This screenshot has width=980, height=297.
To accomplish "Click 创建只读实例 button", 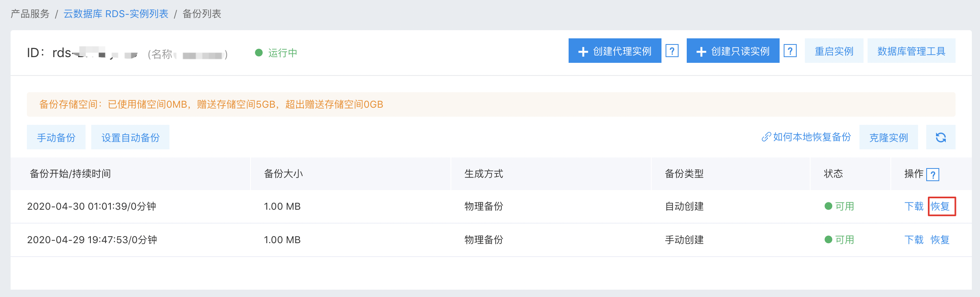I will point(733,51).
